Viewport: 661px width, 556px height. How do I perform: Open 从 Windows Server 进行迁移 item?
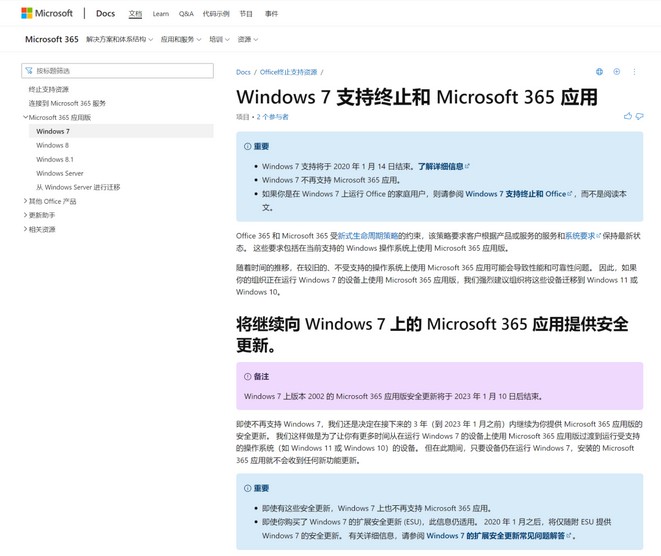pyautogui.click(x=78, y=187)
